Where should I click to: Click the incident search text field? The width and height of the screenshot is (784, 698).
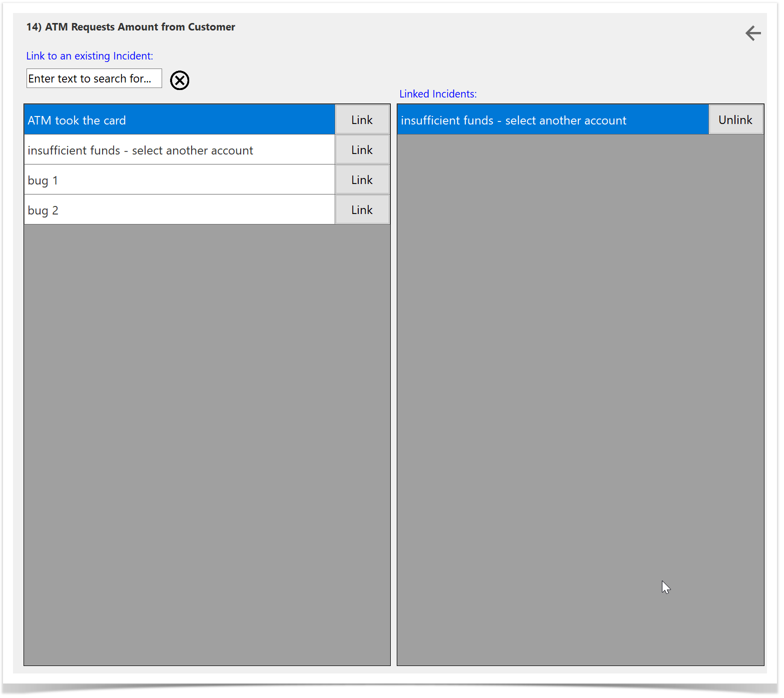pyautogui.click(x=94, y=78)
